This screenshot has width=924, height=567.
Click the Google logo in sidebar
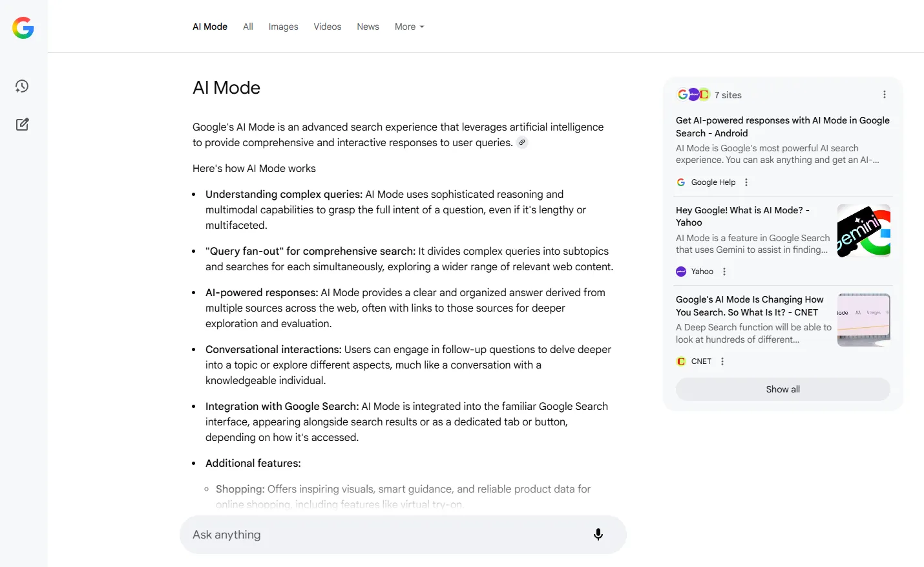pyautogui.click(x=23, y=28)
